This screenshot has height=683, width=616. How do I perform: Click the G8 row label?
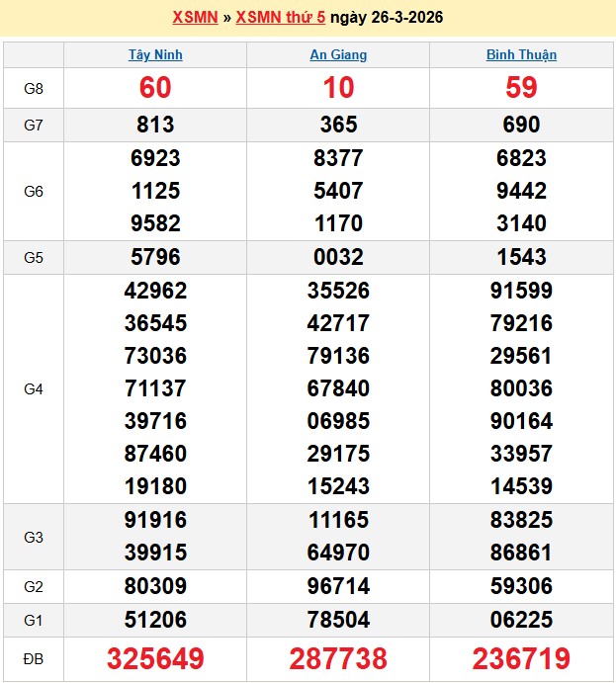[x=34, y=88]
